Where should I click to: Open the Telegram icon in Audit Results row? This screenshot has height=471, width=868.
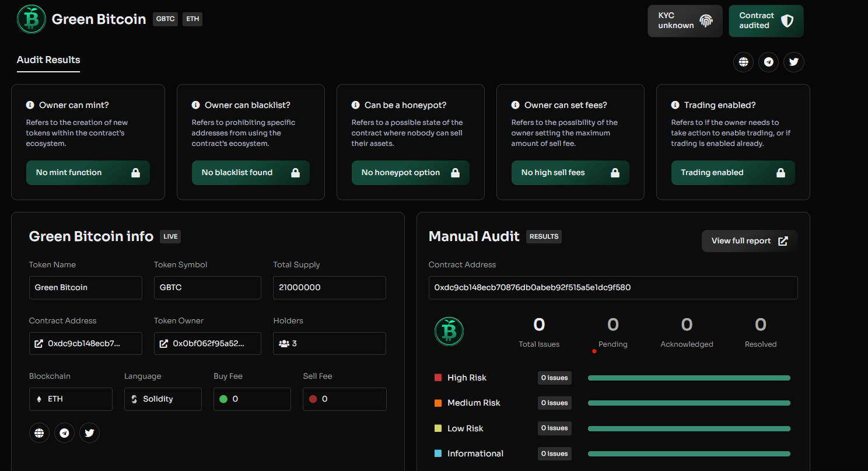(x=768, y=62)
